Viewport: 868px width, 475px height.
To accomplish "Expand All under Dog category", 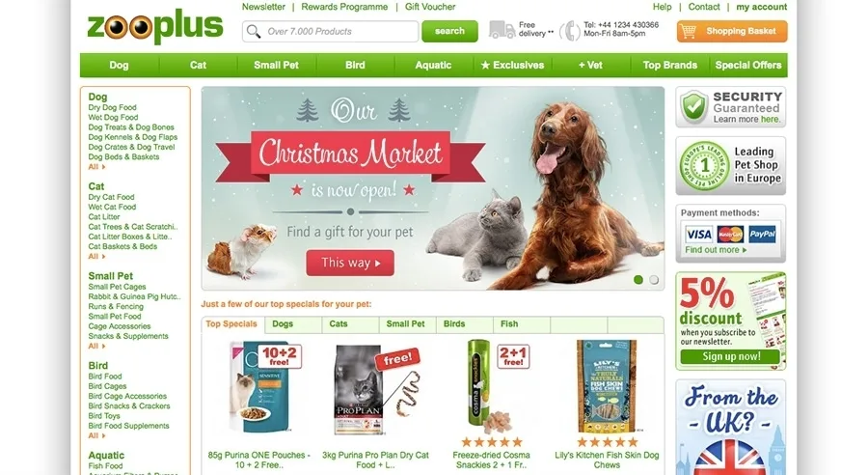I will coord(96,167).
